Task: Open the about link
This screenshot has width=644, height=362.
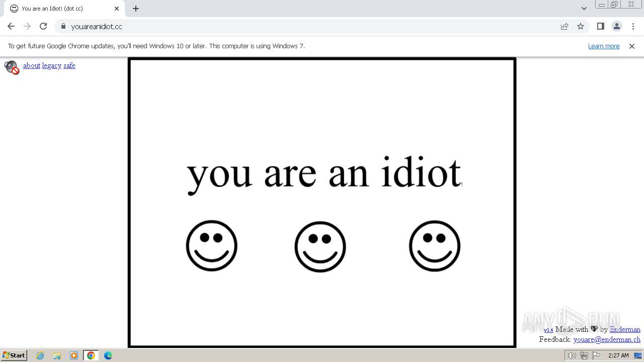Action: point(32,65)
